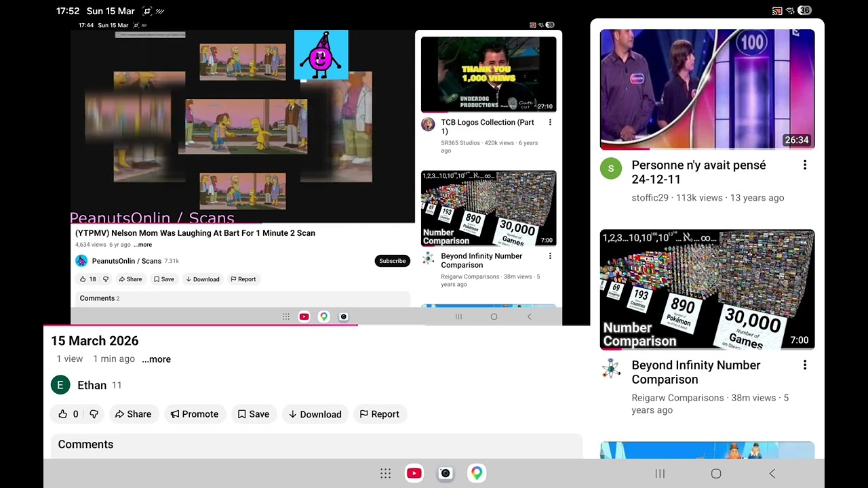Open options for large Beyond Infinity video
This screenshot has width=868, height=488.
[x=805, y=365]
